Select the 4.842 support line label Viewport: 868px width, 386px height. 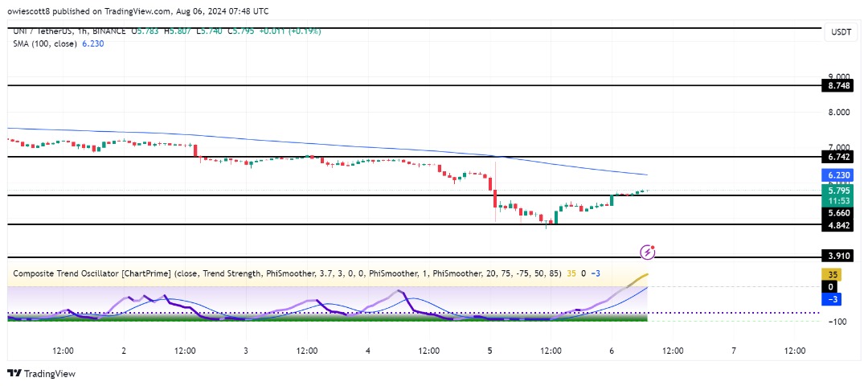click(x=838, y=224)
